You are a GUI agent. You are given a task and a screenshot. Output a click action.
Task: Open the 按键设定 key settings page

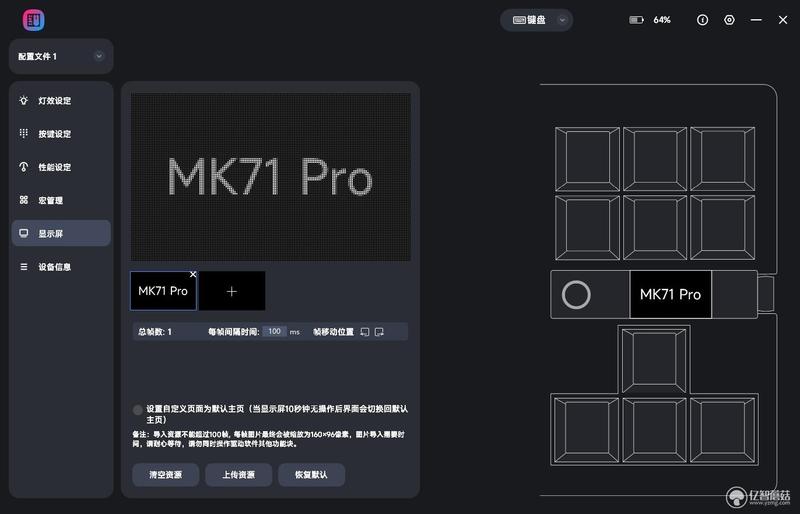coord(61,134)
